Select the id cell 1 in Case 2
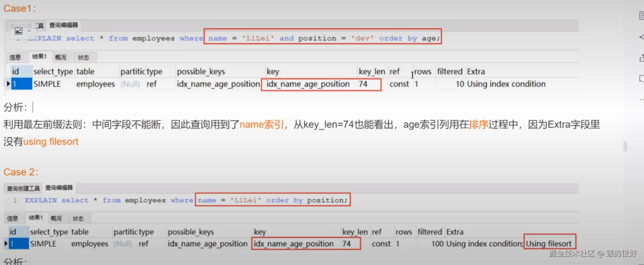This screenshot has width=644, height=265. [19, 244]
